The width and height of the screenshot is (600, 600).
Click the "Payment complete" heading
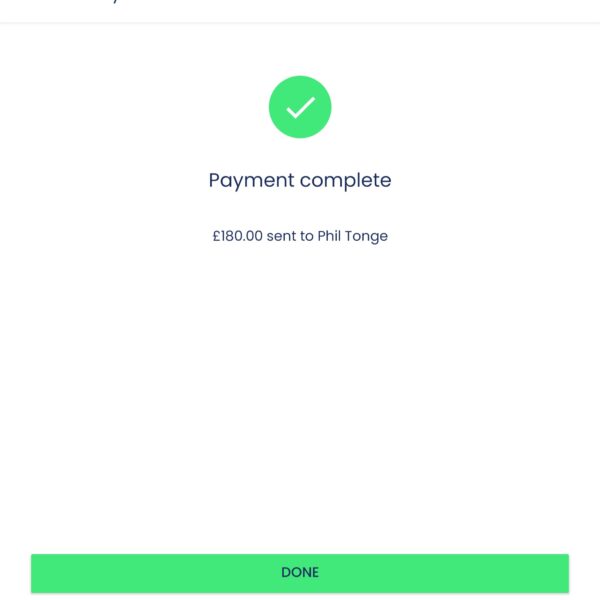pos(300,181)
